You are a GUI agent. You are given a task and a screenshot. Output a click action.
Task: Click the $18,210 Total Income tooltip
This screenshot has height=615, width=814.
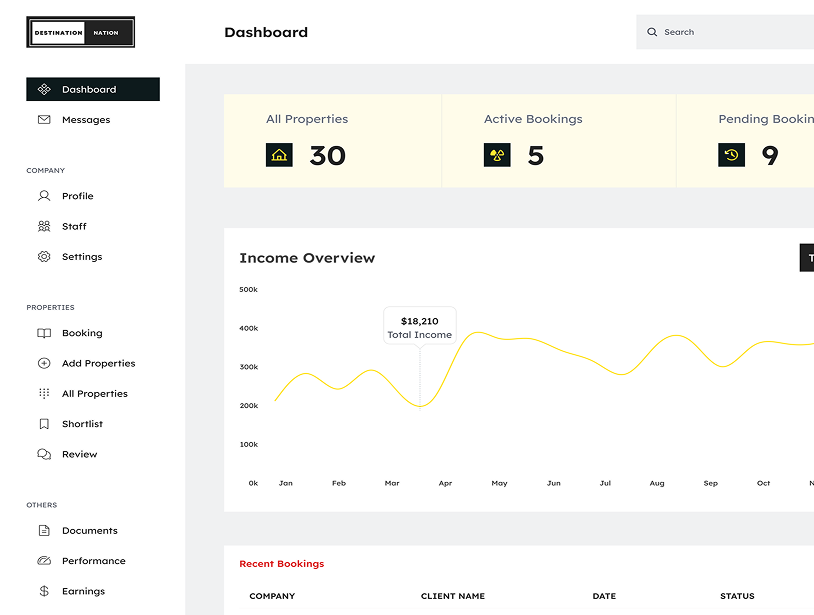tap(420, 327)
